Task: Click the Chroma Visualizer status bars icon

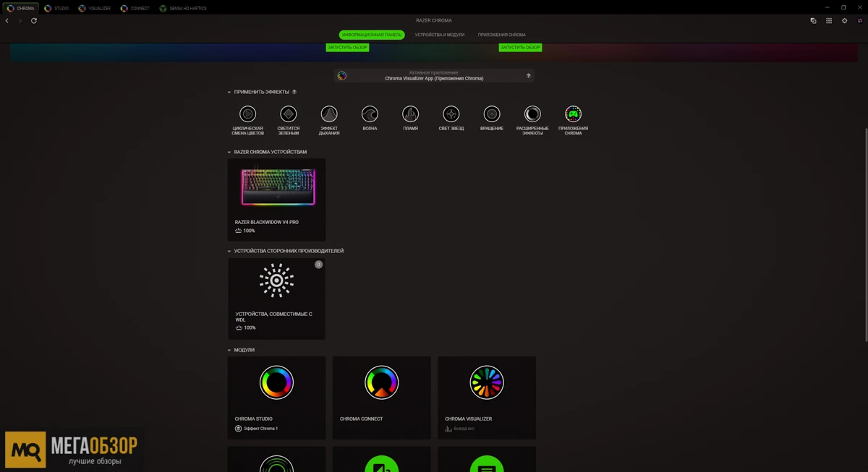Action: 448,429
